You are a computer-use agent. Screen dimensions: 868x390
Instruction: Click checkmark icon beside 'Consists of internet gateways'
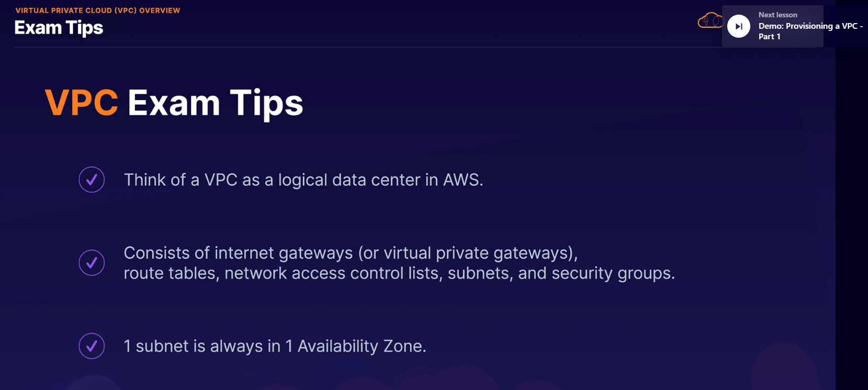click(92, 263)
